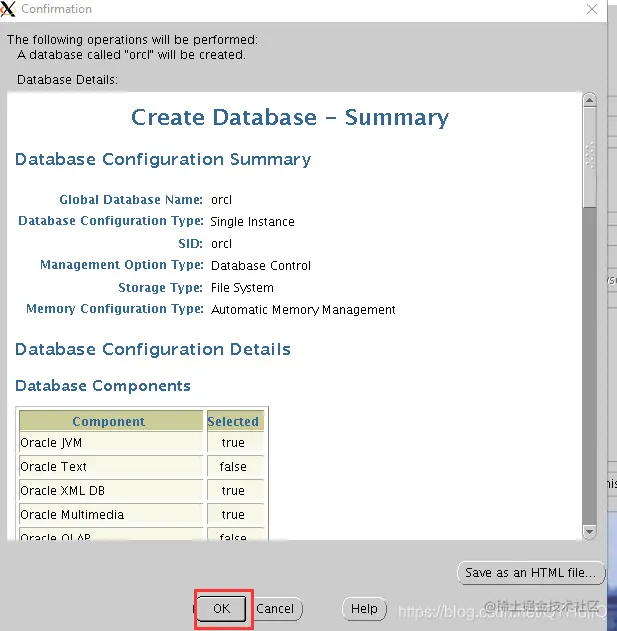Open Help for the Confirmation dialog

click(364, 608)
